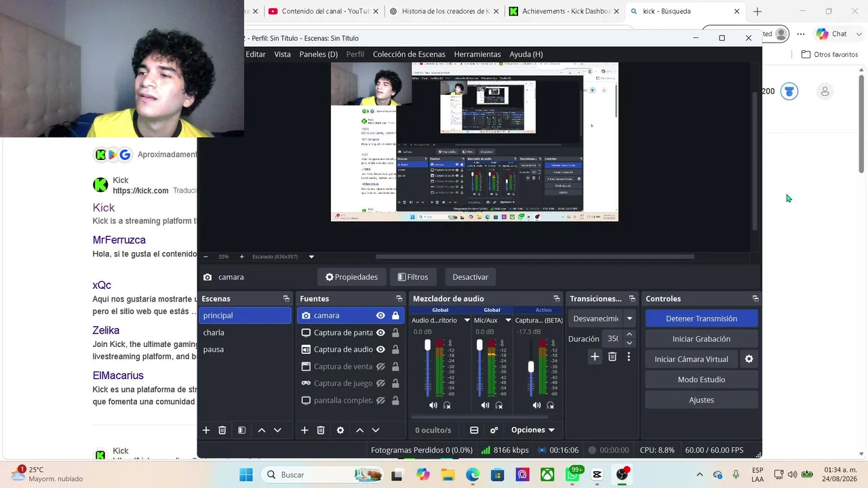Hide the Captura de pantalla source
The height and width of the screenshot is (488, 868).
point(380,333)
